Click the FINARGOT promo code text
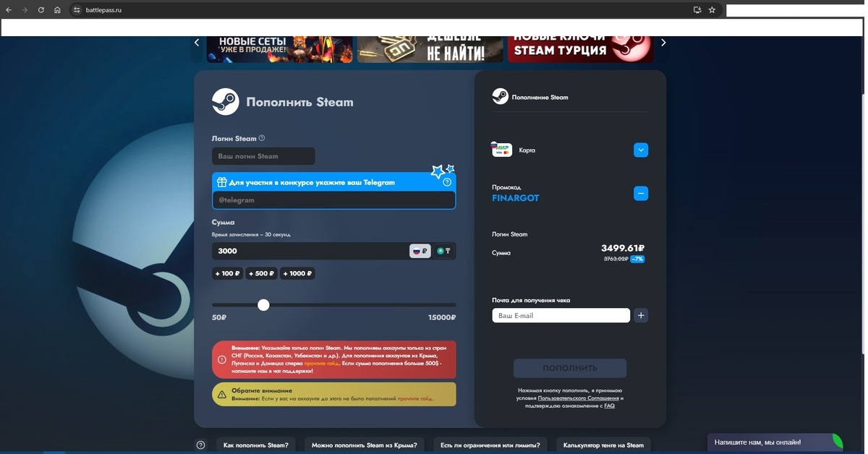 coord(516,198)
